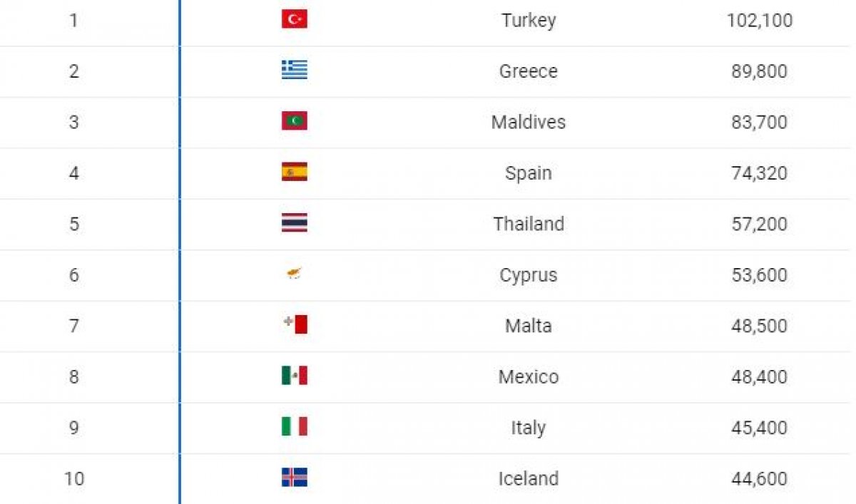The height and width of the screenshot is (504, 856).
Task: Click the Cyprus country name
Action: (529, 275)
